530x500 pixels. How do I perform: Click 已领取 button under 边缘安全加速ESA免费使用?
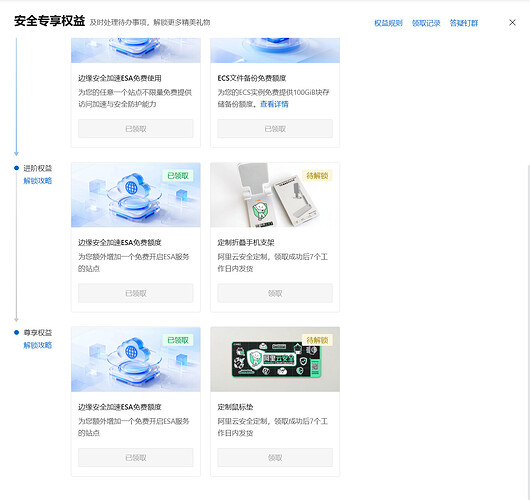136,128
